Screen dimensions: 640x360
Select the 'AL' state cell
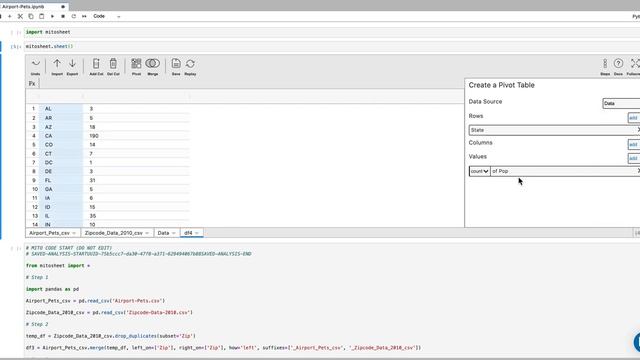pyautogui.click(x=61, y=109)
